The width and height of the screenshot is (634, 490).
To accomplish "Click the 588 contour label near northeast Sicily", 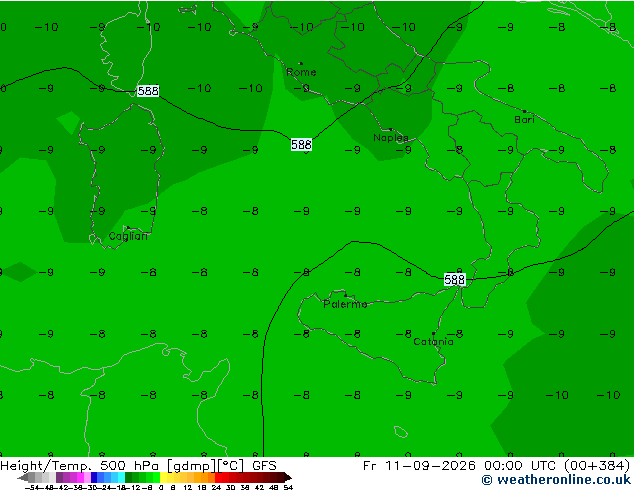I will tap(454, 279).
